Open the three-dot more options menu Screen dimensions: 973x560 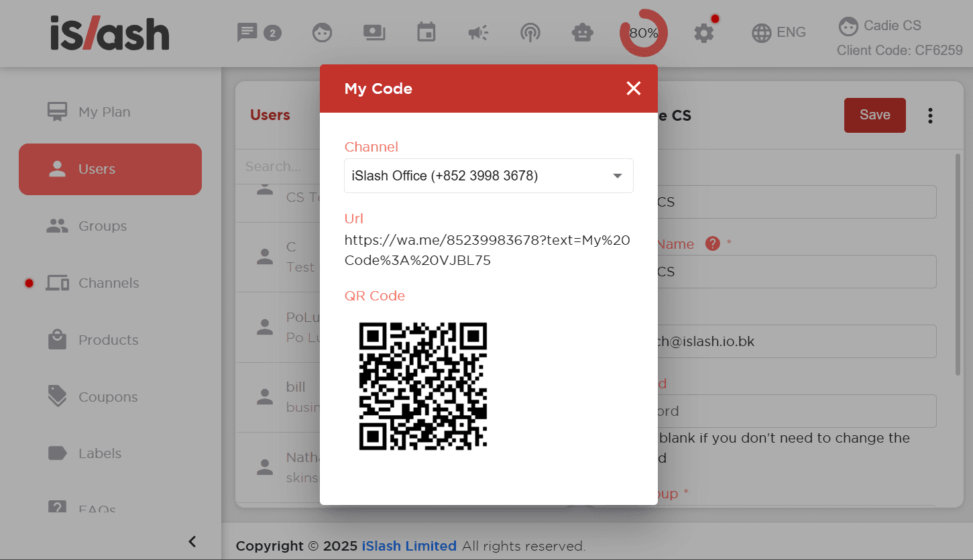click(930, 115)
